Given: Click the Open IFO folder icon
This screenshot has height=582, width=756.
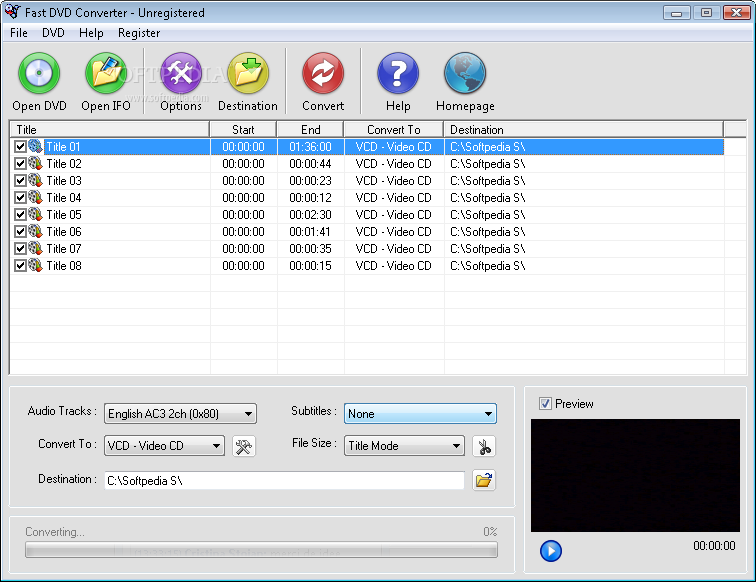Looking at the screenshot, I should [106, 73].
